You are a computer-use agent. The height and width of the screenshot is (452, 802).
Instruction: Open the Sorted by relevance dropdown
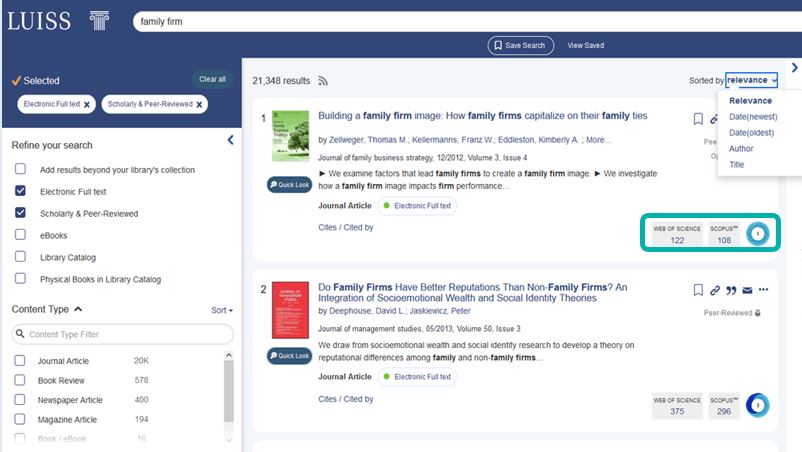pos(751,80)
